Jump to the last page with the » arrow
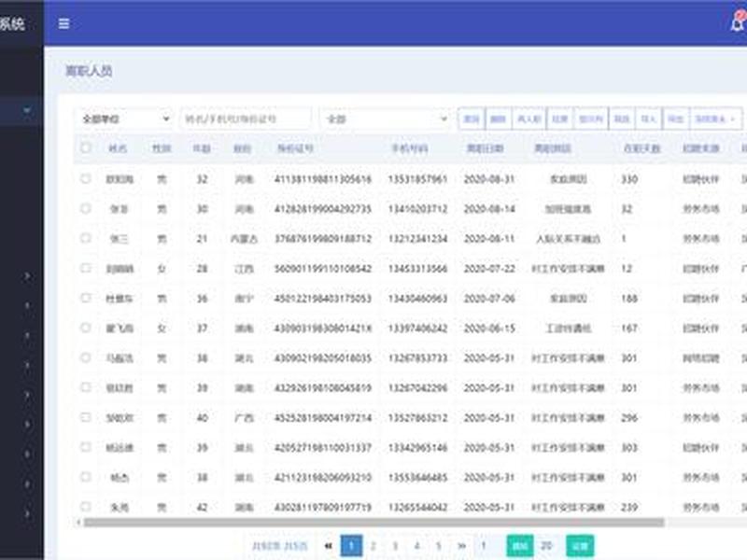Image resolution: width=747 pixels, height=560 pixels. pyautogui.click(x=461, y=546)
